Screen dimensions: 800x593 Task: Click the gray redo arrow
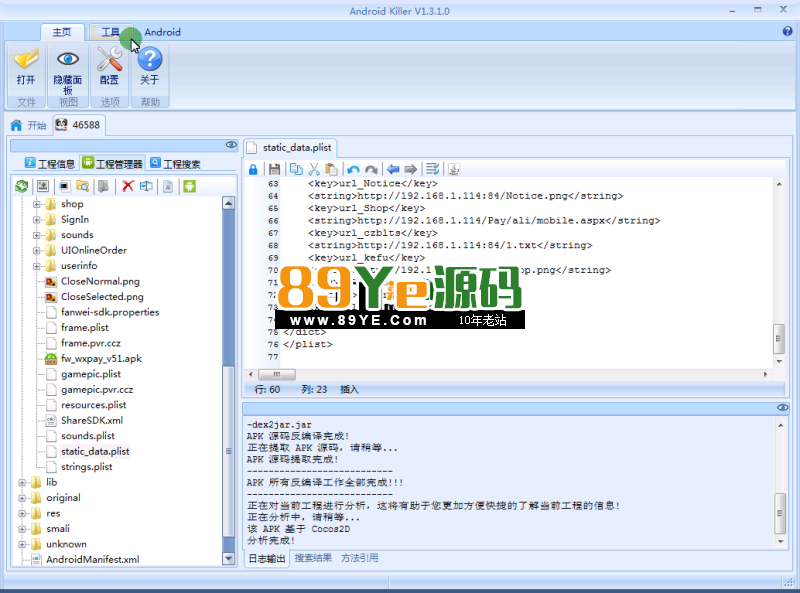tap(371, 169)
